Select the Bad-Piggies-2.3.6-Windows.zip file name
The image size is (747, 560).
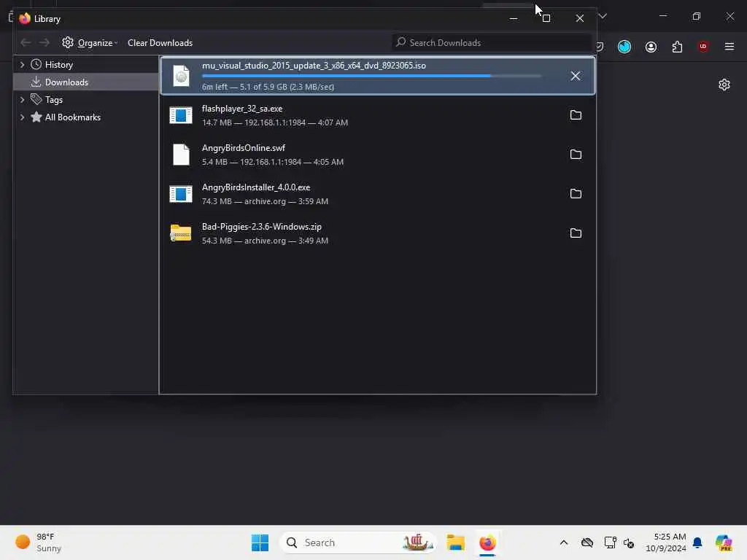pos(262,227)
